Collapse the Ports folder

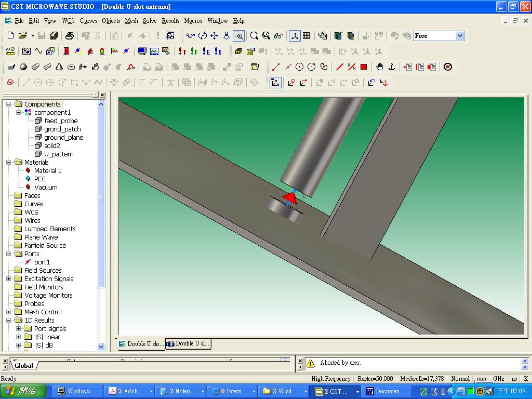[x=8, y=254]
